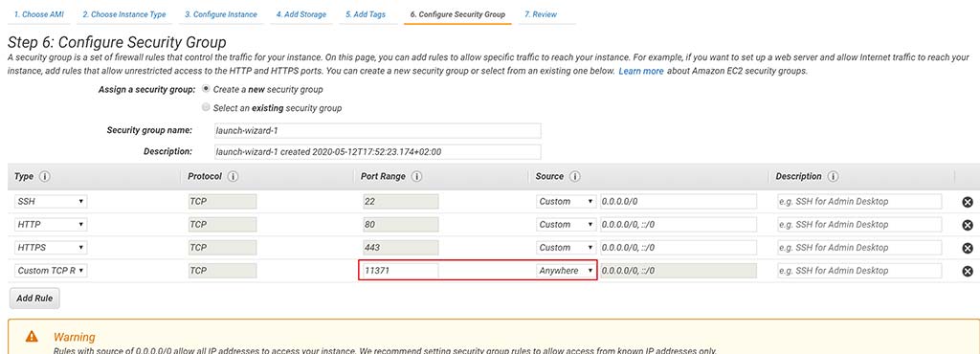
Task: Click the warning triangle icon
Action: click(x=32, y=337)
